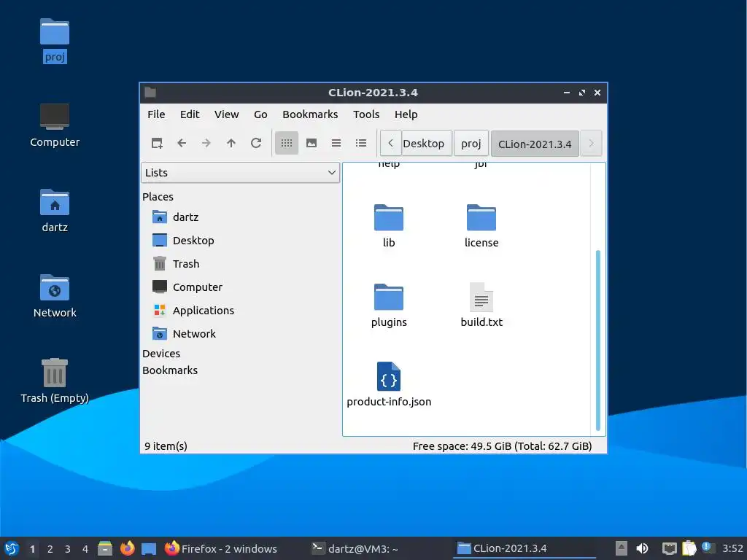Switch to workspace 2

point(50,549)
